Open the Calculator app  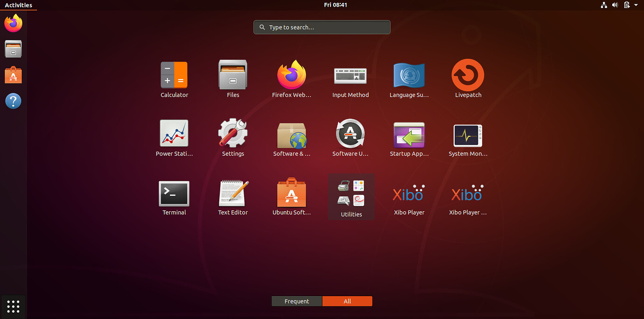[x=174, y=76]
